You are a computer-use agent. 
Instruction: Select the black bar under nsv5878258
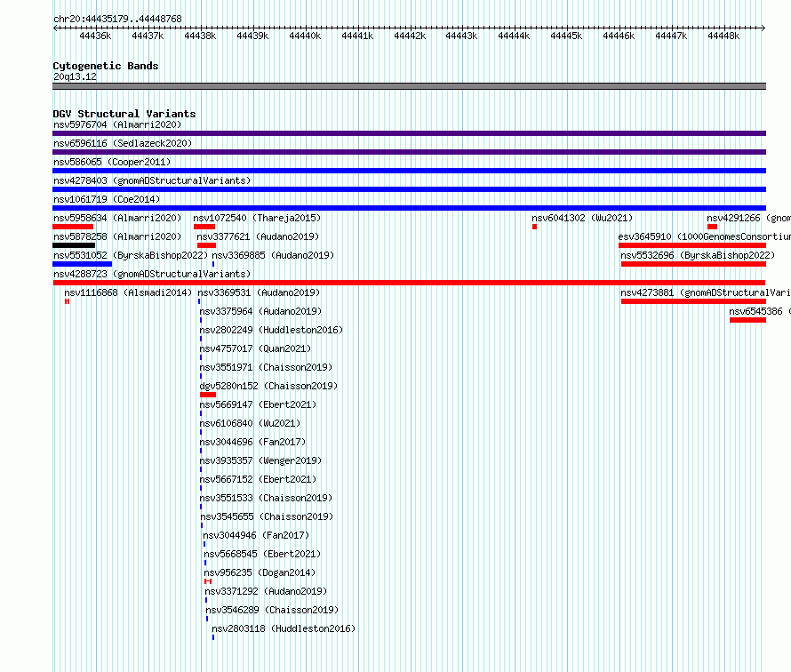coord(74,245)
